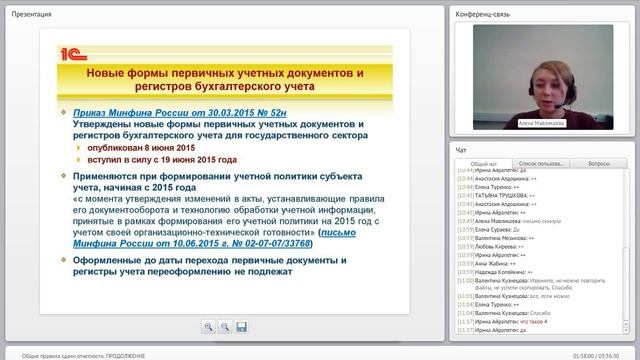Viewport: 640px width, 360px height.
Task: Open the Общий чат tab
Action: point(484,164)
